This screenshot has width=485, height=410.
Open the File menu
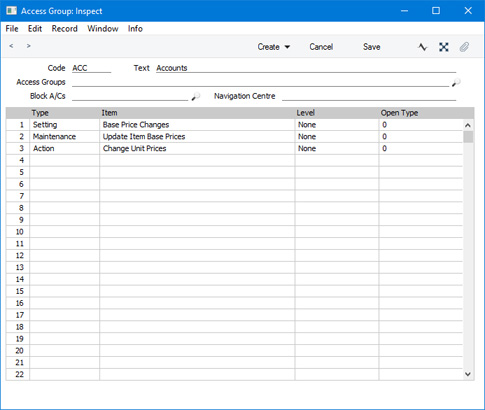pos(12,29)
